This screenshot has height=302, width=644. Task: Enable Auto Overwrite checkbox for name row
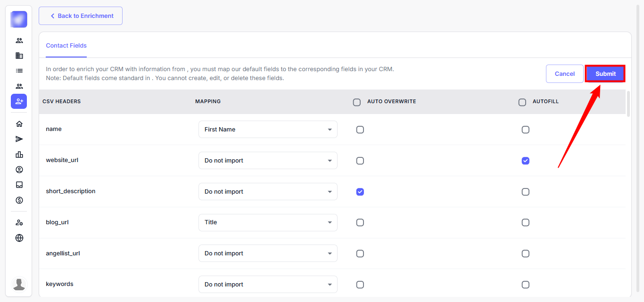[x=360, y=130]
